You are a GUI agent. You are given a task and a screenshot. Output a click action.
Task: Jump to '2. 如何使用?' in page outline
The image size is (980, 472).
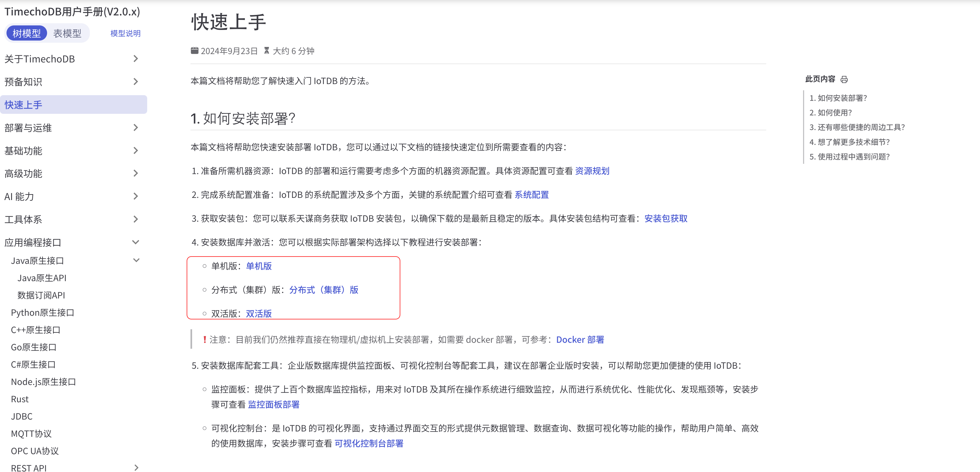pyautogui.click(x=830, y=112)
